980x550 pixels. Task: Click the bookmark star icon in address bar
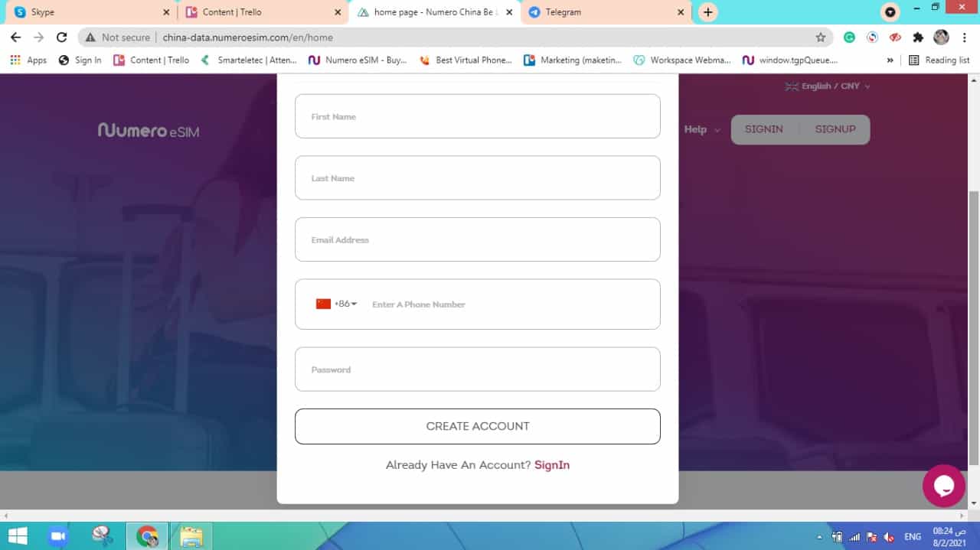pyautogui.click(x=821, y=37)
